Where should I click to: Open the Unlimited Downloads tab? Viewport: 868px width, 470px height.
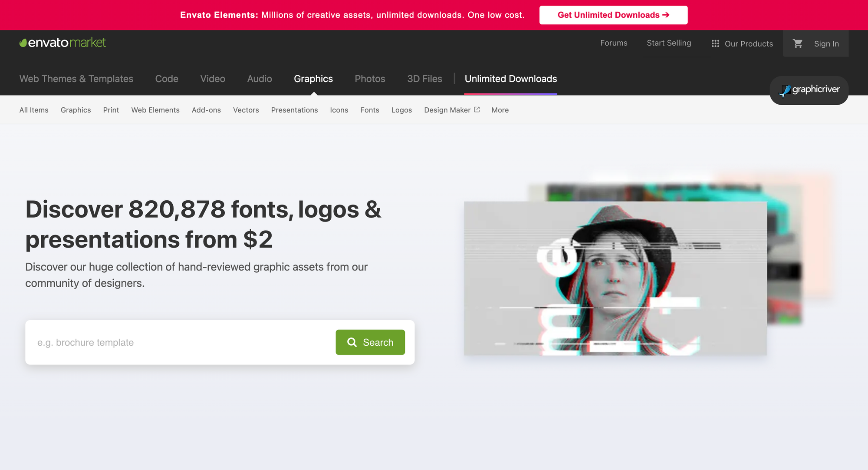coord(510,79)
